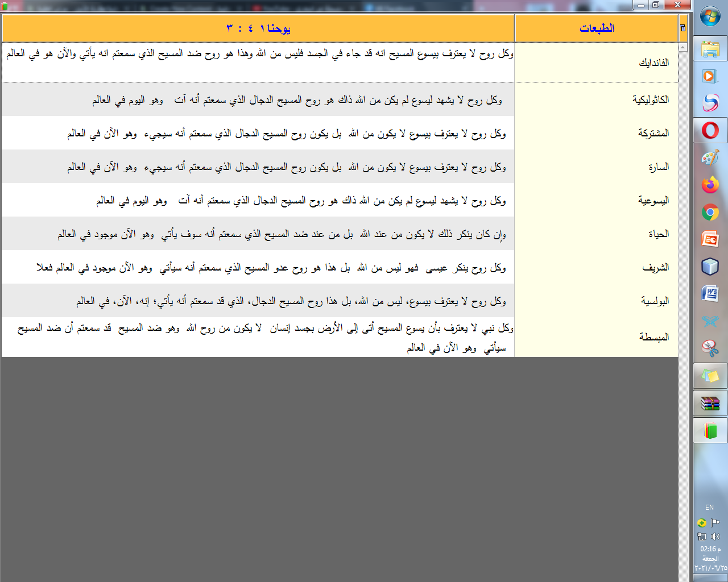Select the الكاثوليكية translation row label

click(651, 99)
